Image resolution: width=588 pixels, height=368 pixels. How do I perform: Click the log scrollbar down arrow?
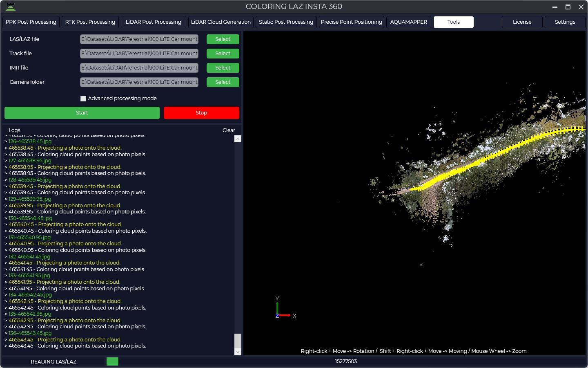click(x=238, y=352)
